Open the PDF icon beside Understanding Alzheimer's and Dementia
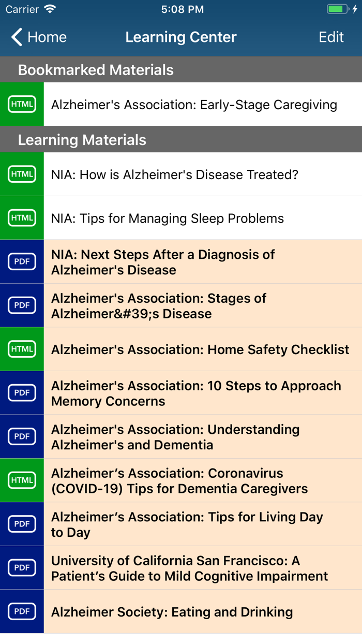362x644 pixels. point(22,436)
